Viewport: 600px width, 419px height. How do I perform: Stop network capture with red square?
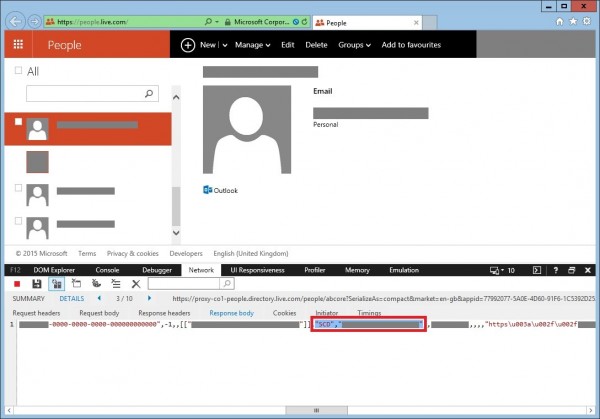click(x=17, y=284)
